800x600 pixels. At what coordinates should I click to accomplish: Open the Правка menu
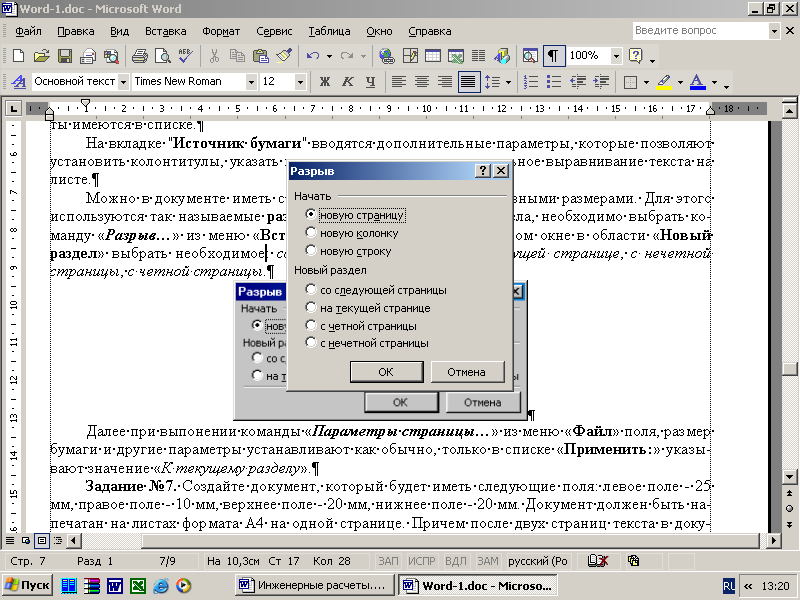point(76,31)
